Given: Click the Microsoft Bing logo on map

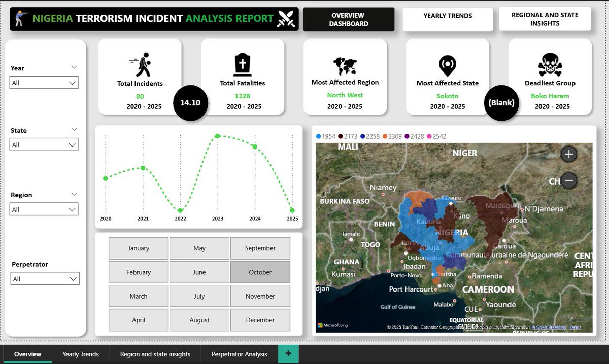Looking at the screenshot, I should 332,325.
